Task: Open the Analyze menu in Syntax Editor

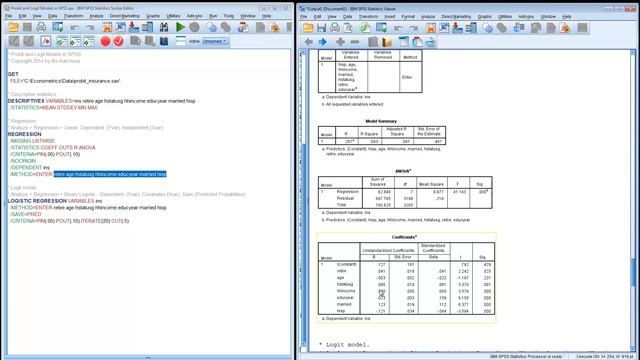Action: click(x=96, y=16)
